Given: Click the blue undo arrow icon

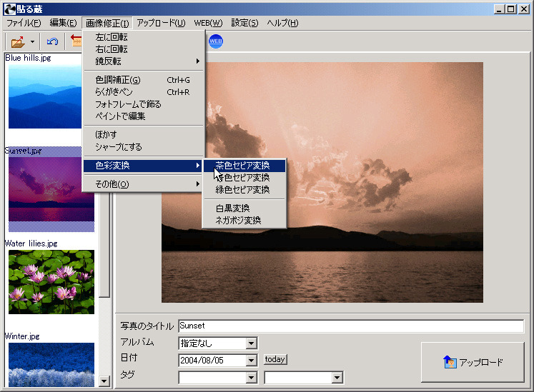Looking at the screenshot, I should click(x=52, y=41).
